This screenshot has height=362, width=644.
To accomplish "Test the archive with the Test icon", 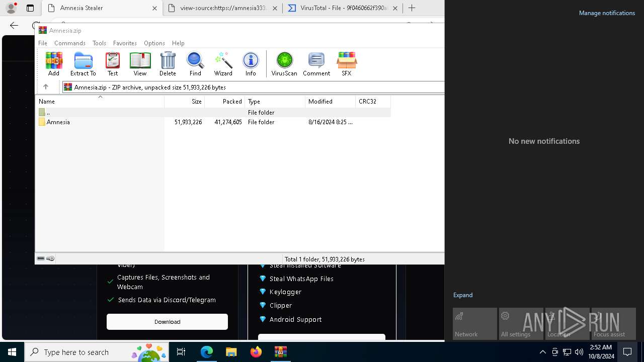I will pyautogui.click(x=113, y=64).
